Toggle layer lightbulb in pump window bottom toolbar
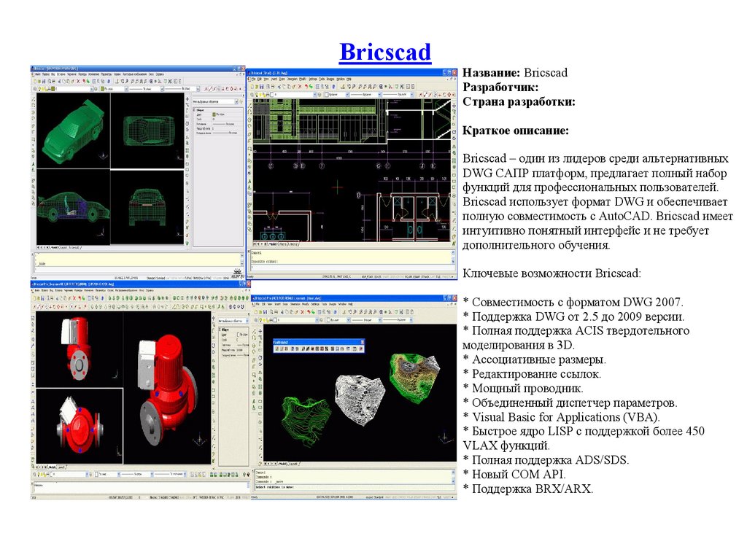Screen dimensions: 747x560 click(38, 474)
